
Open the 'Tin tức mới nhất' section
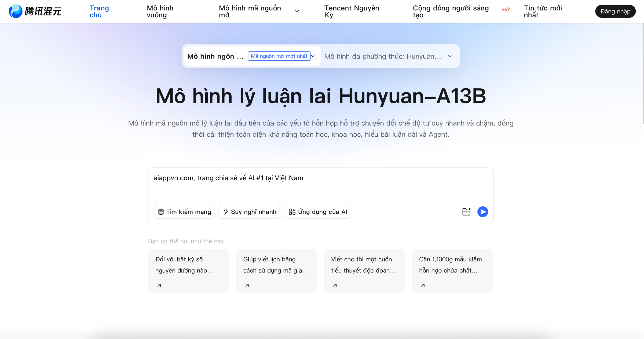point(543,11)
